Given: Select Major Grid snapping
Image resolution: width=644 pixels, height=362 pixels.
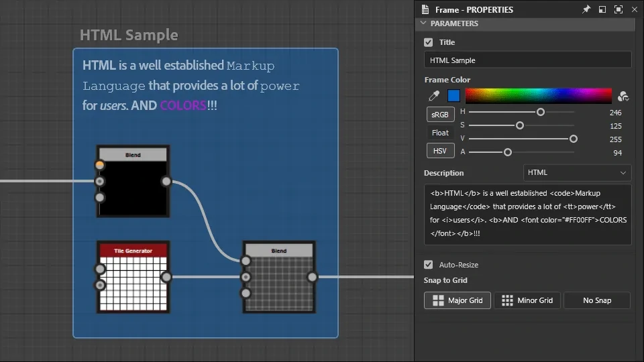Looking at the screenshot, I should click(457, 300).
